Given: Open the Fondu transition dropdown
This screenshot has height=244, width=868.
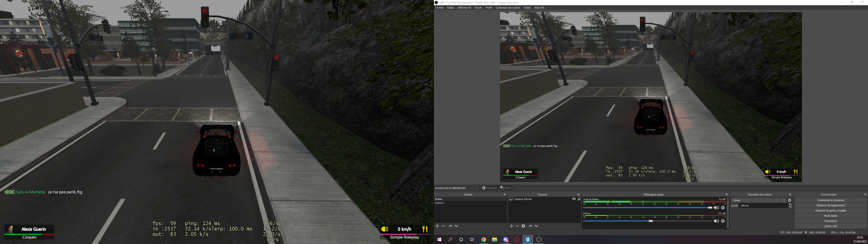Looking at the screenshot, I should point(759,200).
